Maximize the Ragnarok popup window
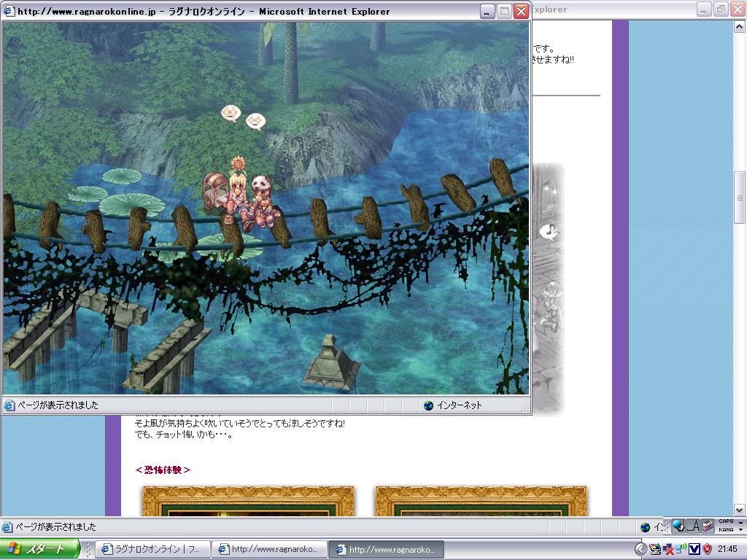The width and height of the screenshot is (747, 560). click(504, 11)
